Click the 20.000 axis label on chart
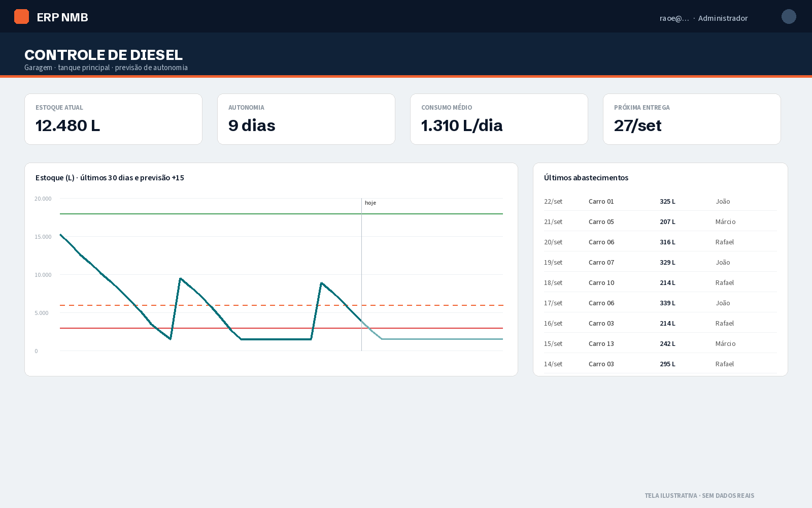The height and width of the screenshot is (508, 812). 43,199
